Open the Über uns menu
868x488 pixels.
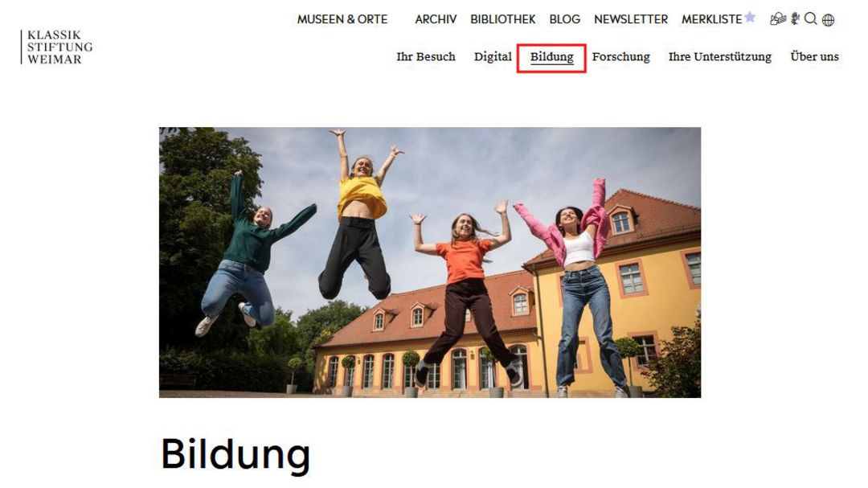[814, 56]
